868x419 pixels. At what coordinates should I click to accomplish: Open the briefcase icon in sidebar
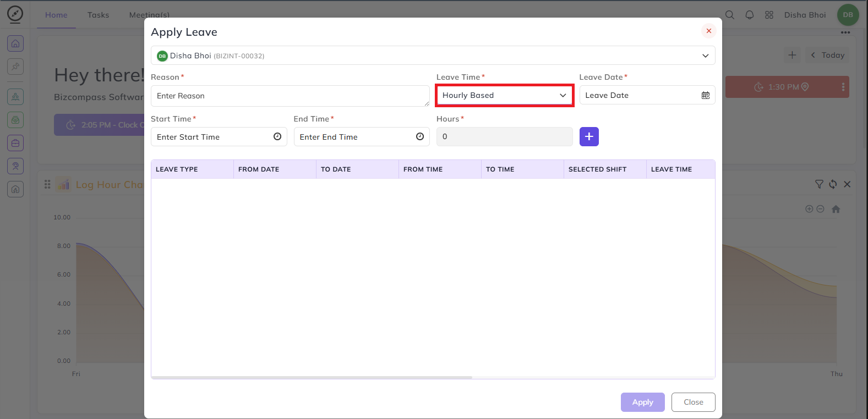(15, 143)
